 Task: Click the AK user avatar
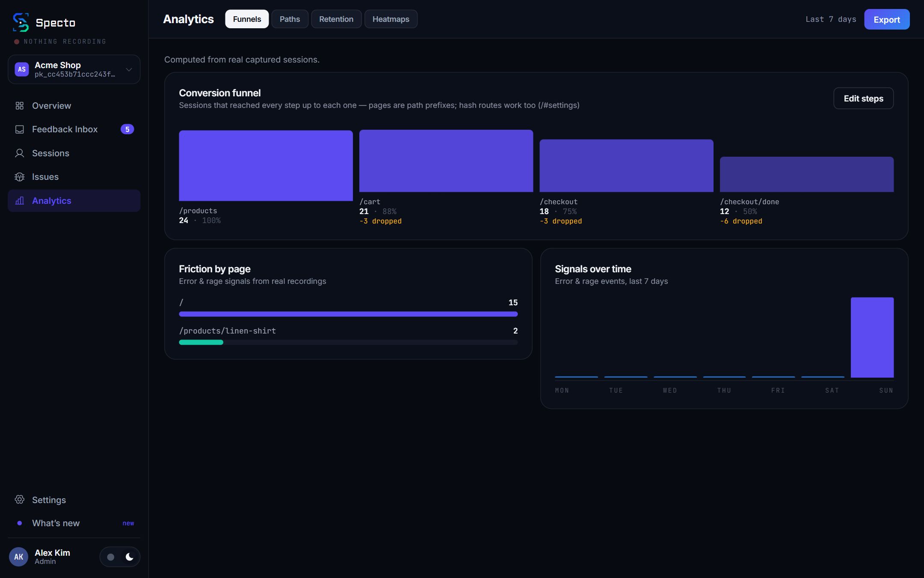[19, 557]
